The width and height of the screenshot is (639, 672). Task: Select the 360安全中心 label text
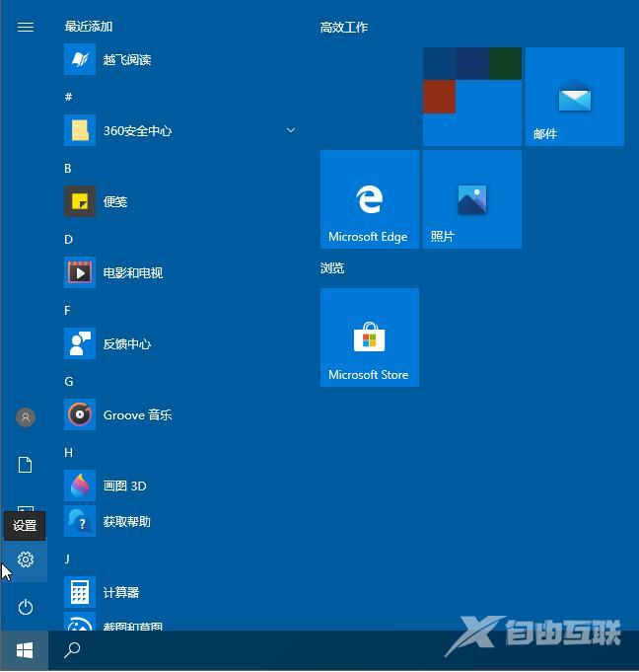pyautogui.click(x=137, y=130)
